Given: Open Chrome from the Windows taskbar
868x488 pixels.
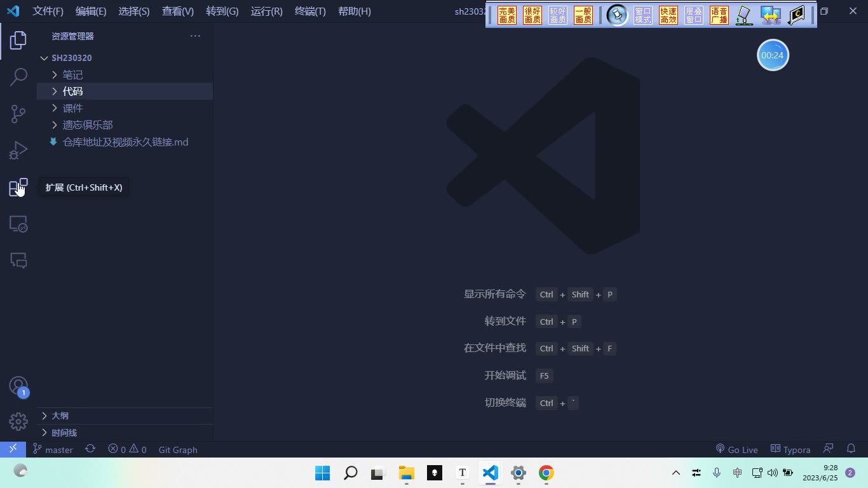Looking at the screenshot, I should tap(546, 473).
